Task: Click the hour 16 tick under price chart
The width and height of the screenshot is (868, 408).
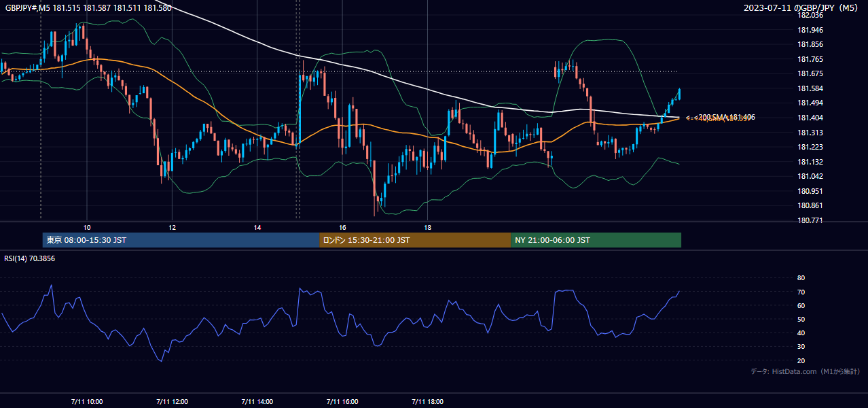Action: pyautogui.click(x=342, y=227)
